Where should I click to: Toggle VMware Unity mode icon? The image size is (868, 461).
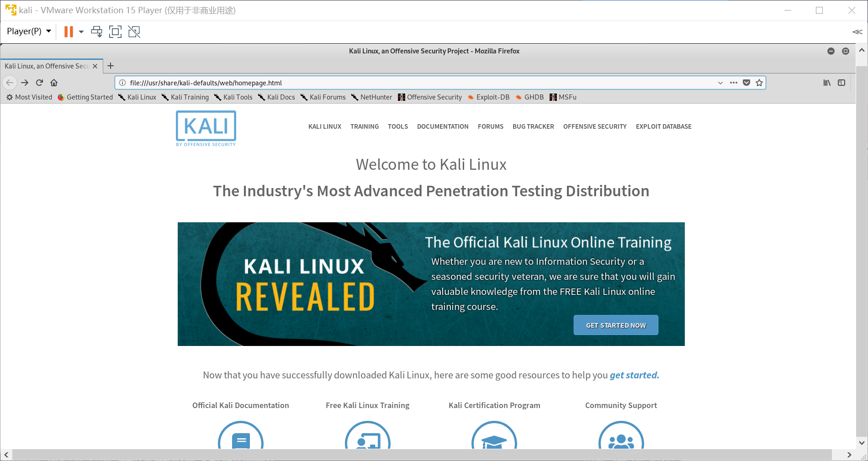134,31
